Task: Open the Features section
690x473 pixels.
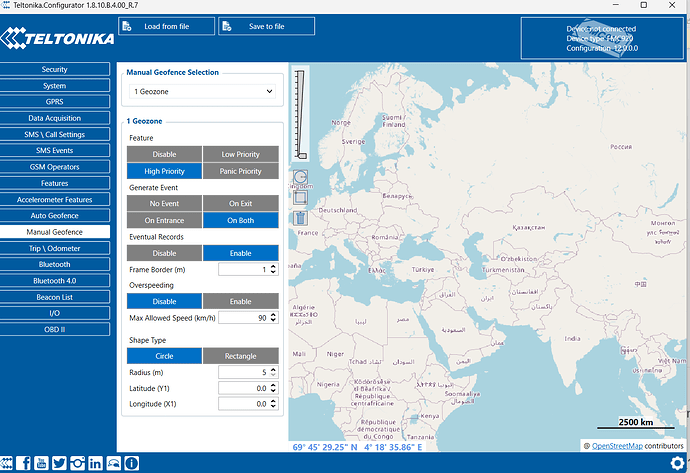Action: tap(55, 183)
